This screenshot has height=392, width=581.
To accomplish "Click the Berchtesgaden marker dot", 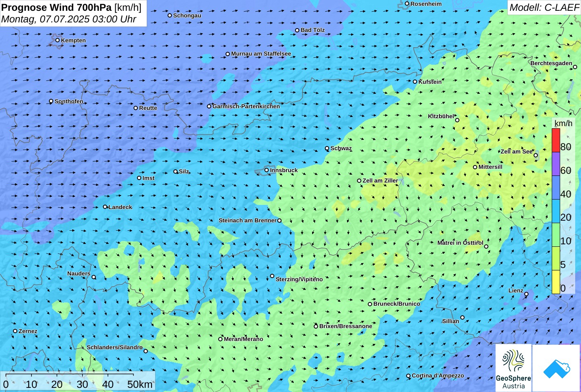I will click(575, 67).
